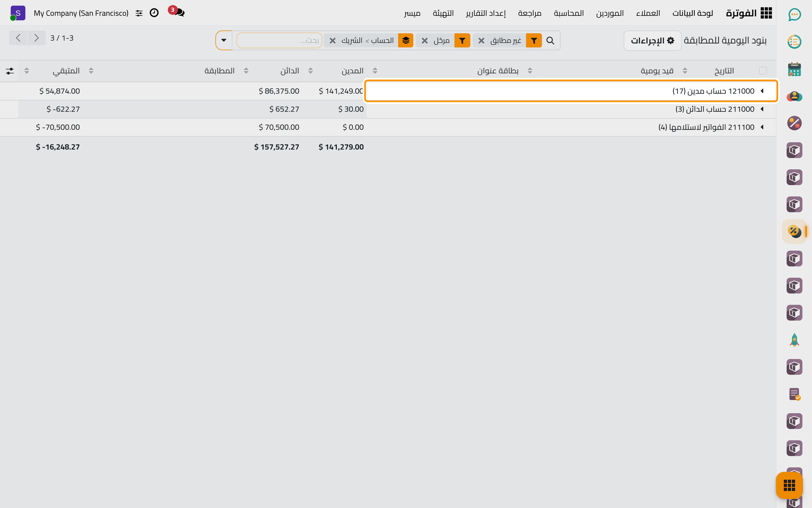Click the My Company (San Francisco) switcher
Image resolution: width=812 pixels, height=508 pixels.
point(81,13)
